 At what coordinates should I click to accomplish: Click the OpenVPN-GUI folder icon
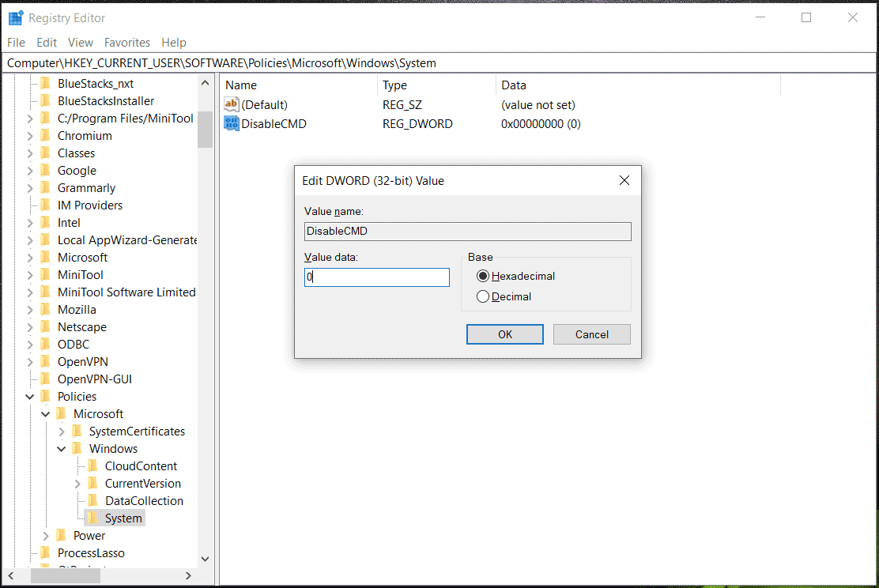point(46,379)
